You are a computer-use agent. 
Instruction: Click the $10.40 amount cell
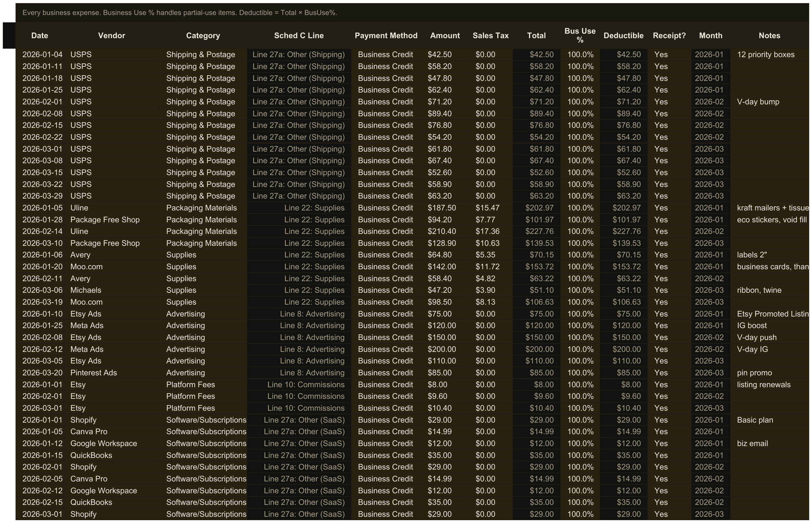point(445,408)
